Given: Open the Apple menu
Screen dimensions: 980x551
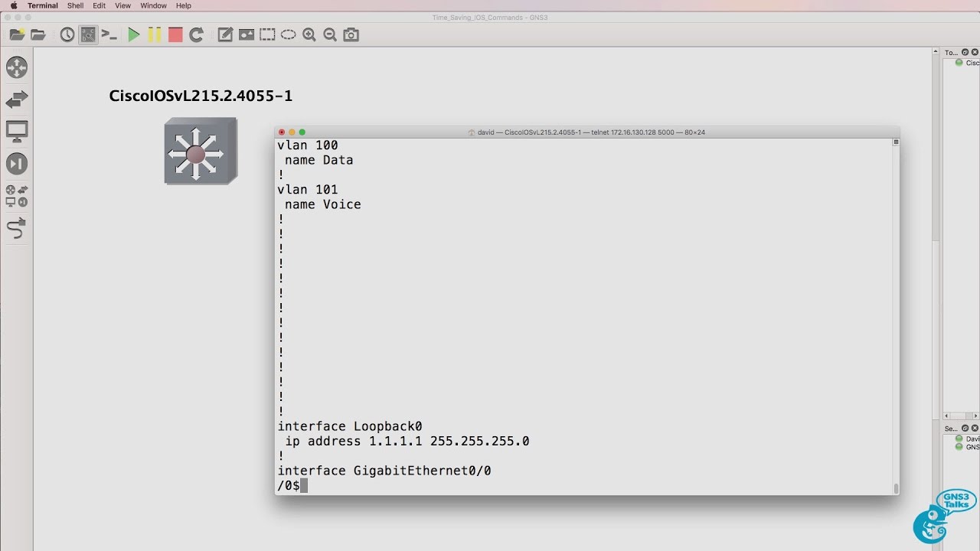Looking at the screenshot, I should coord(13,5).
